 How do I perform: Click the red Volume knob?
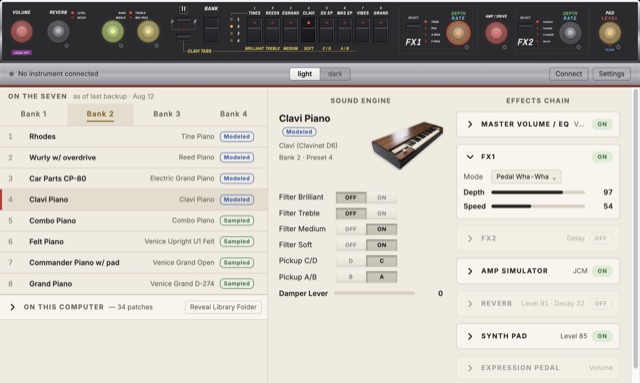[x=22, y=31]
